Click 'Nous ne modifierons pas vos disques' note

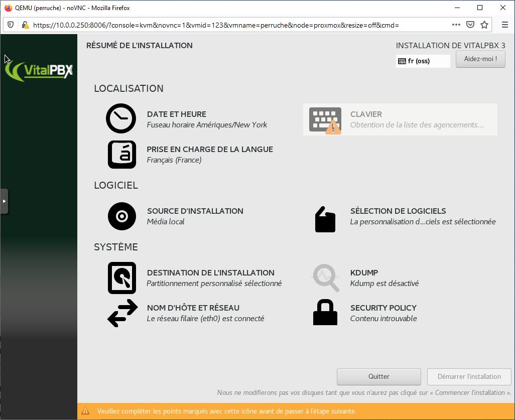(364, 393)
